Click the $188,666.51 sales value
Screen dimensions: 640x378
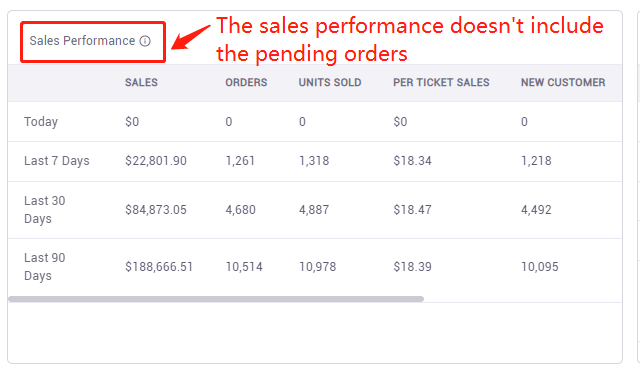(159, 267)
